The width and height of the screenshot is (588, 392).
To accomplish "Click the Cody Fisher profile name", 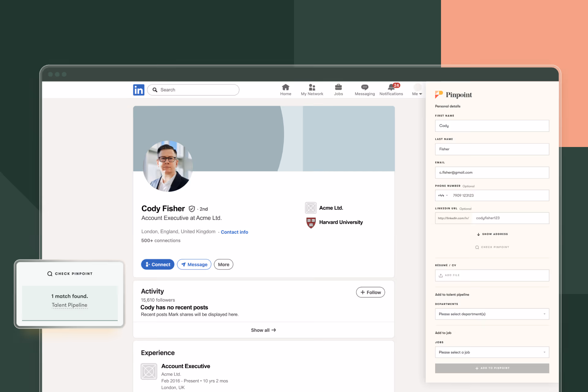I will pyautogui.click(x=163, y=209).
